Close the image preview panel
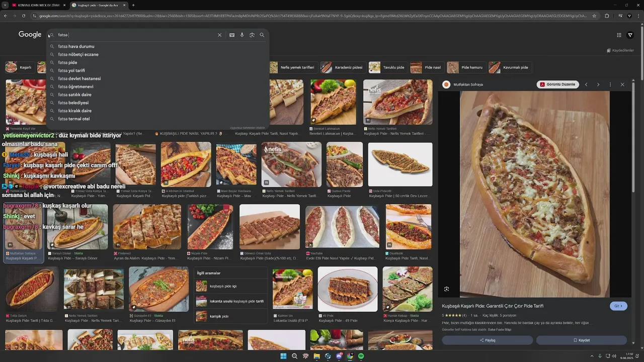644x362 pixels. [x=622, y=84]
